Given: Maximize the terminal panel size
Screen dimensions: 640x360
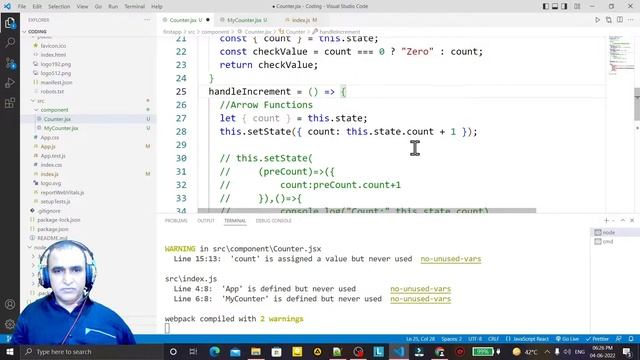Looking at the screenshot, I should (623, 220).
